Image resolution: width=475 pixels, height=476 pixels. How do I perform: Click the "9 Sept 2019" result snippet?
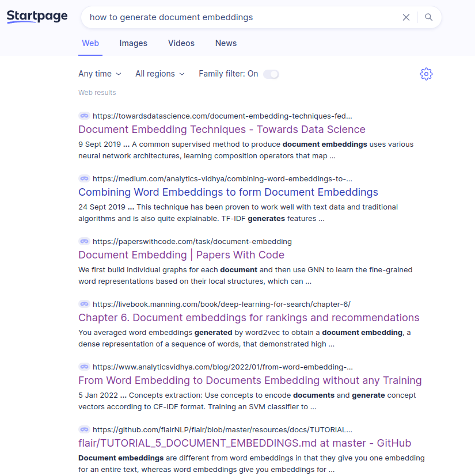pos(246,150)
